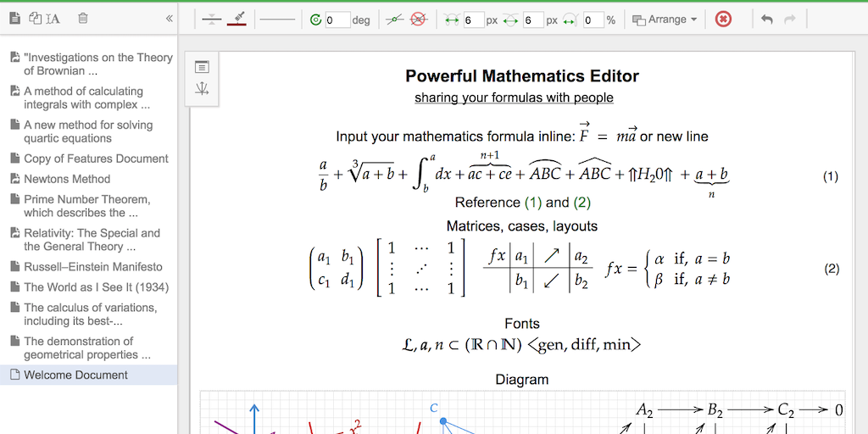Open the Arrange dropdown

point(665,20)
